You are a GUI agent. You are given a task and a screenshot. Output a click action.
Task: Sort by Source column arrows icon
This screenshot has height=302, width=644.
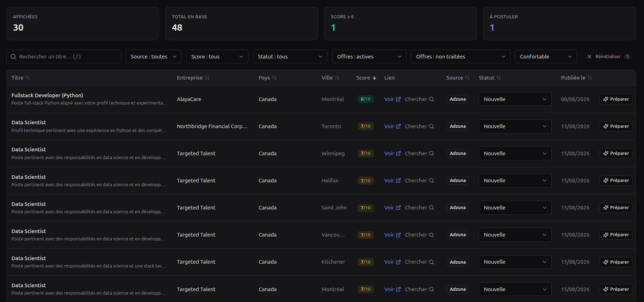point(467,78)
